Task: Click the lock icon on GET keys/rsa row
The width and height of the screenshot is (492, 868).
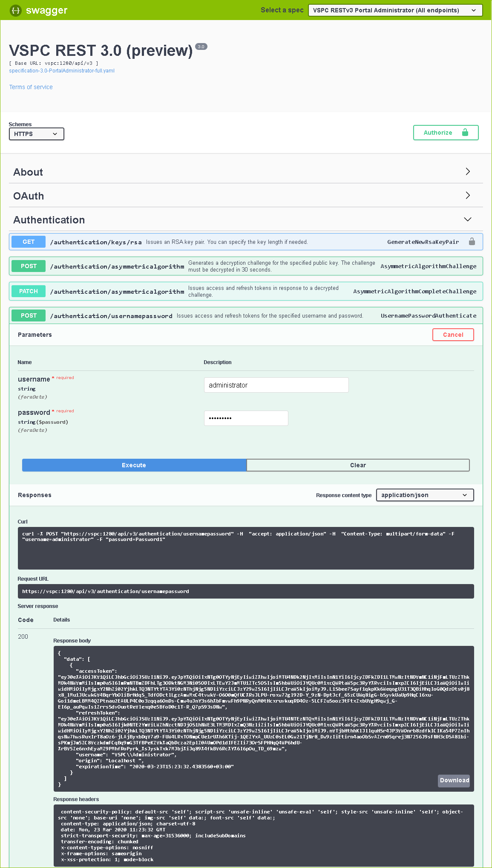Action: click(472, 242)
